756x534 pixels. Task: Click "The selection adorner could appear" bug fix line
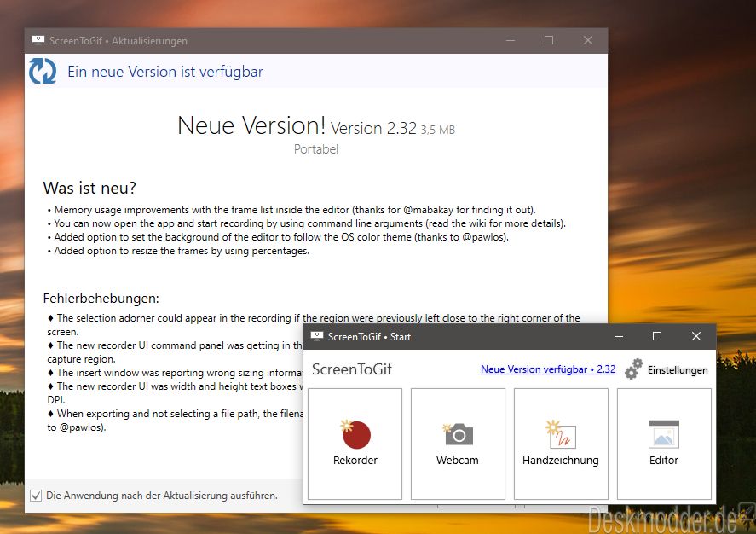pyautogui.click(x=314, y=325)
